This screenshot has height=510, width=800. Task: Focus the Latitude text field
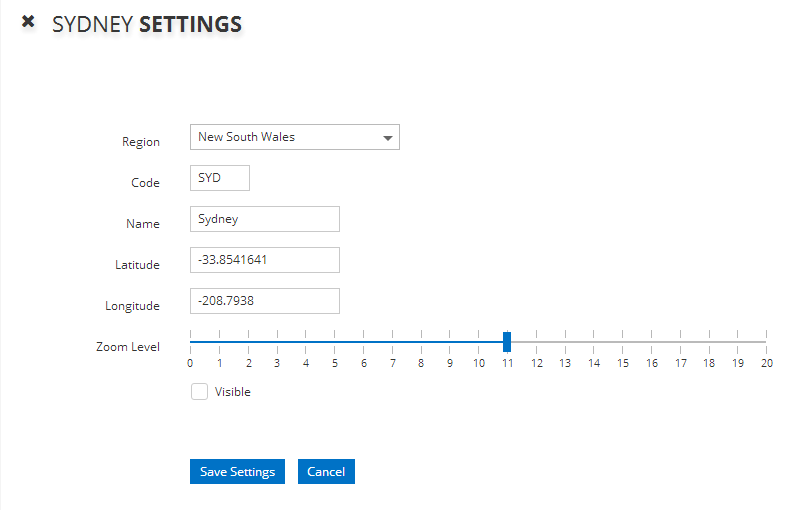264,260
